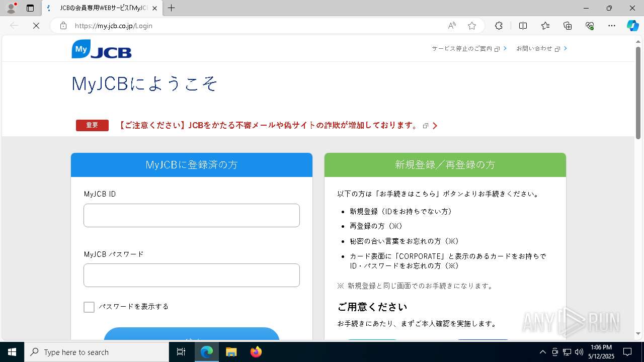644x362 pixels.
Task: Toggle Read aloud in address bar
Action: [452, 26]
